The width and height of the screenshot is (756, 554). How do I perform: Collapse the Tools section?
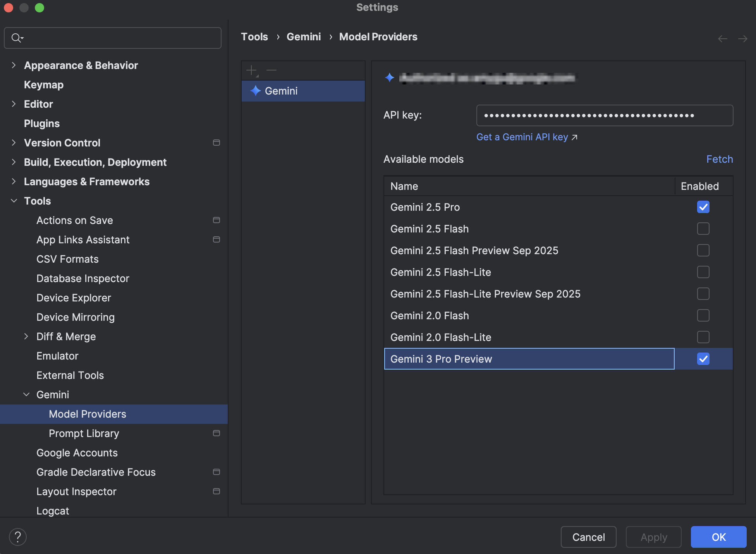pyautogui.click(x=14, y=201)
